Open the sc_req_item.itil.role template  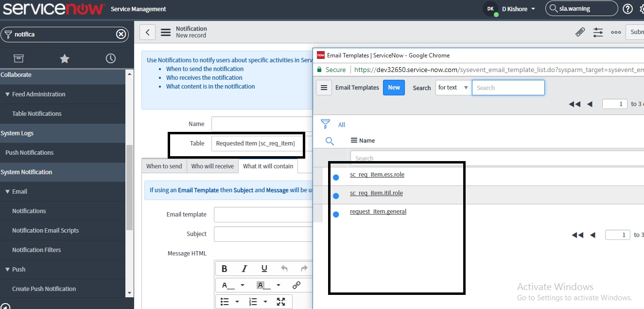pos(376,193)
